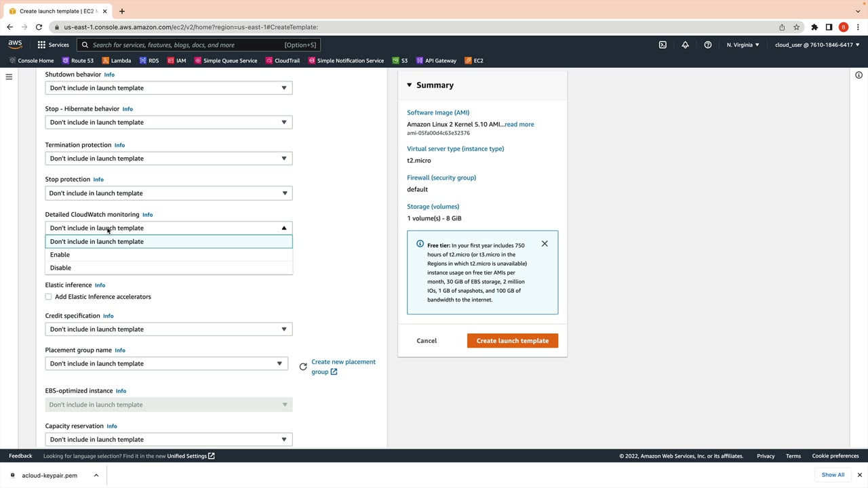Screen dimensions: 868x488
Task: Open the S3 bookmark
Action: [x=400, y=60]
